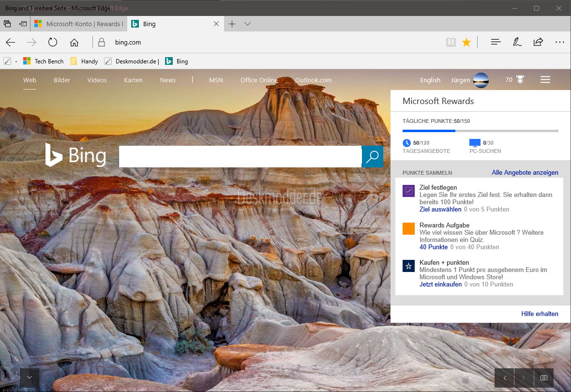571x392 pixels.
Task: Click the daily points progress bar
Action: (481, 131)
